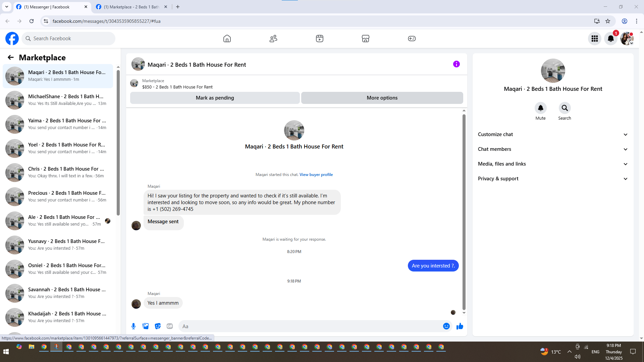Open the sticker picker icon
Viewport: 644px width, 362px height.
point(158,326)
